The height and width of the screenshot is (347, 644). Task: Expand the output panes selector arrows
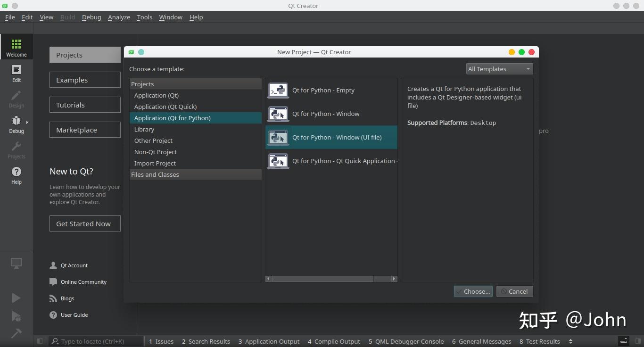click(570, 341)
